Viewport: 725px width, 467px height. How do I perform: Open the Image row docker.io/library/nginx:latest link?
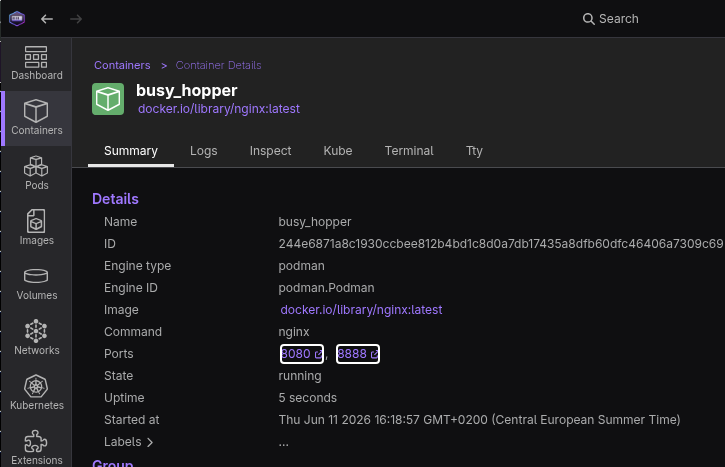pyautogui.click(x=361, y=310)
